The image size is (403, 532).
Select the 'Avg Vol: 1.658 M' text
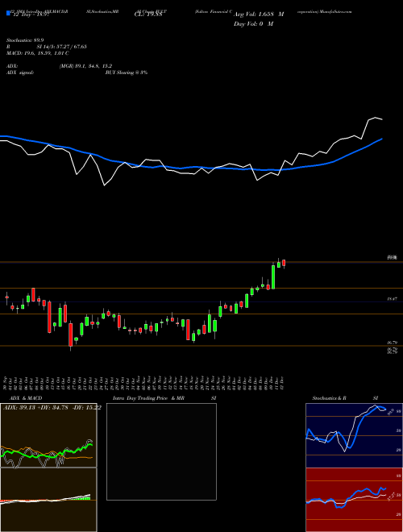pos(259,15)
